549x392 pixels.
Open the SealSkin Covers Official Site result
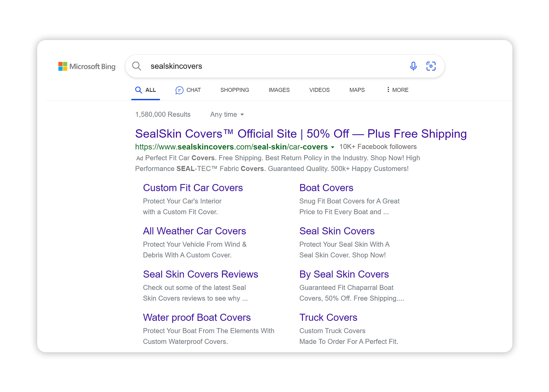[301, 133]
